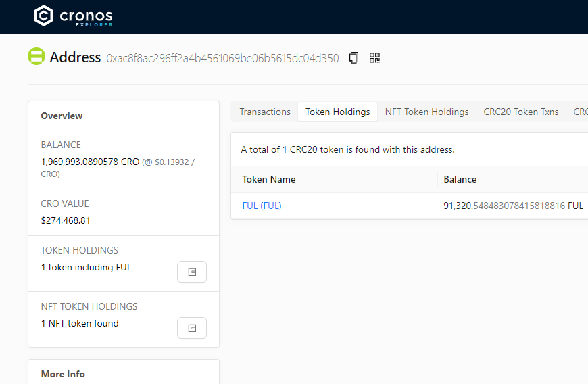Click the 91,320.548483078415818816 FUL balance
Viewport: 588px width, 384px height.
(x=514, y=206)
